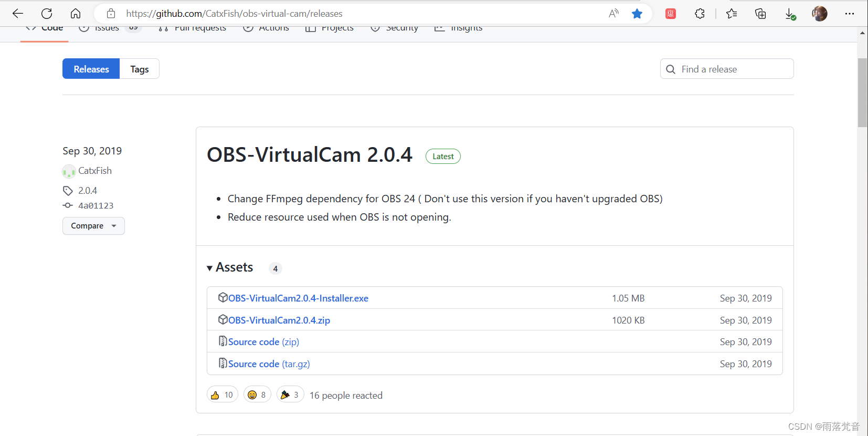Click the Sep 30, 2019 release date in sidebar
Image resolution: width=868 pixels, height=436 pixels.
pos(92,151)
